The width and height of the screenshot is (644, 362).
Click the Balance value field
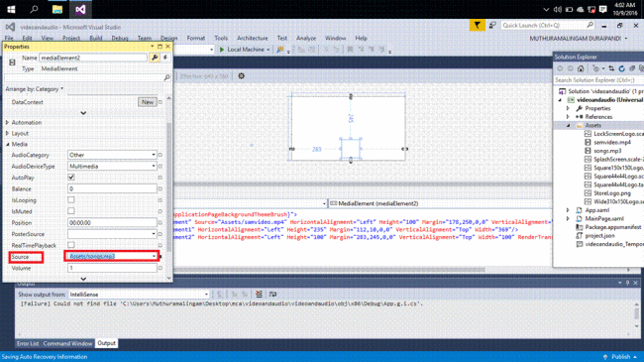[x=112, y=188]
